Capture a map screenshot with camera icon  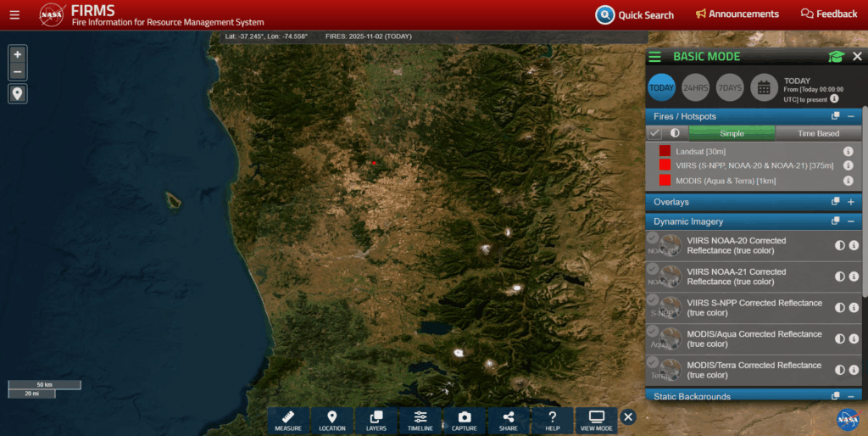point(465,421)
